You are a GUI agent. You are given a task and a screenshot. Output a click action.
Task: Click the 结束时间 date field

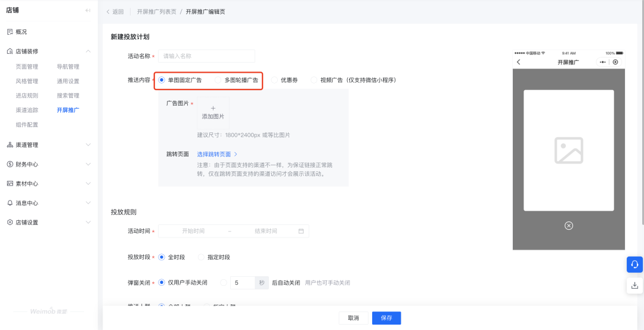tap(266, 231)
